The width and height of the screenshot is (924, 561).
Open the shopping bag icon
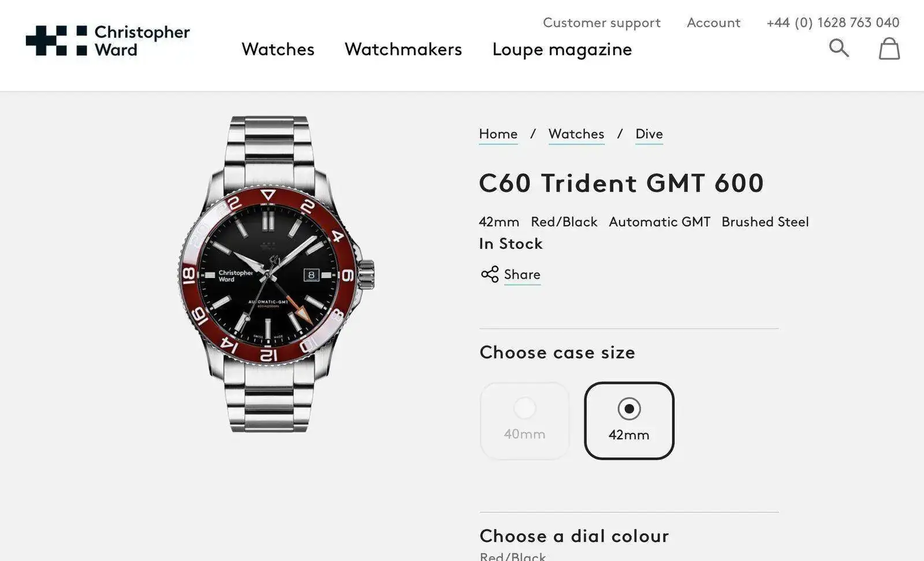(x=889, y=48)
